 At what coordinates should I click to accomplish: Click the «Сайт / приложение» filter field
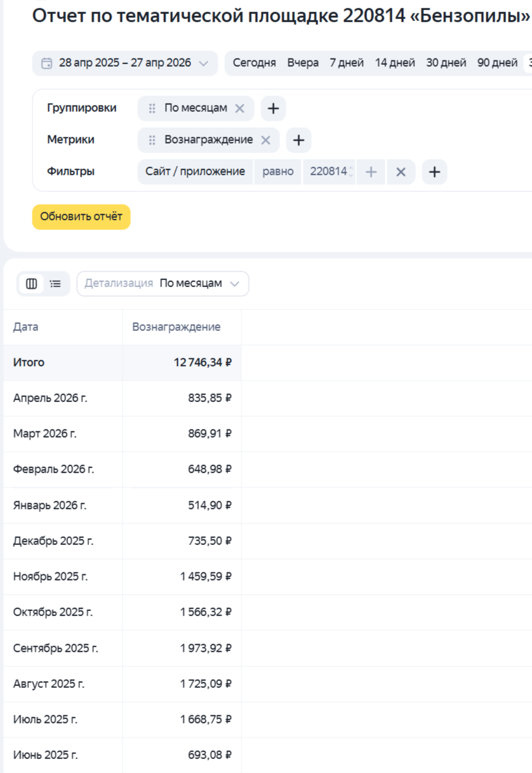click(195, 171)
